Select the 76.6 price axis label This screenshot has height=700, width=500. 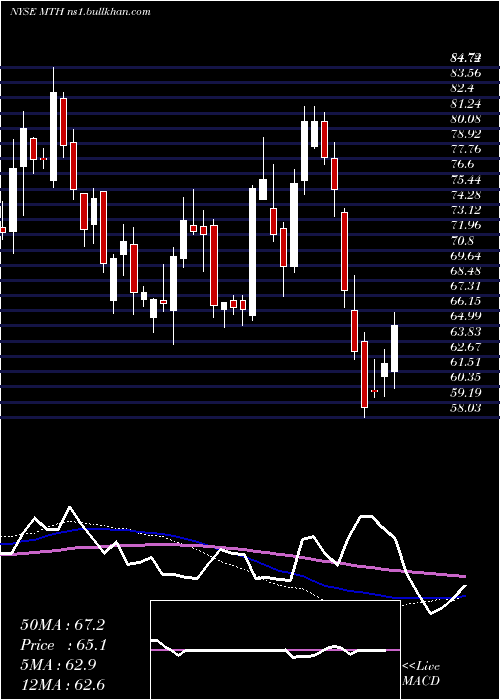462,165
